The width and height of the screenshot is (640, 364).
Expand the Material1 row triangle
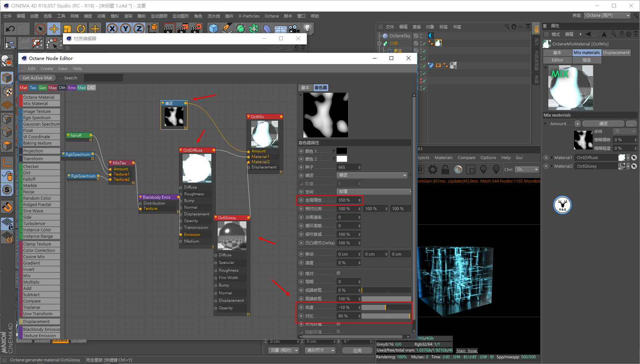point(552,158)
